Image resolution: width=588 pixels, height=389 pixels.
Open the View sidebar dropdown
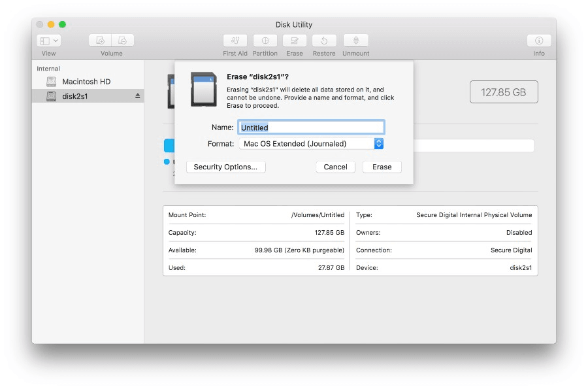coord(49,41)
